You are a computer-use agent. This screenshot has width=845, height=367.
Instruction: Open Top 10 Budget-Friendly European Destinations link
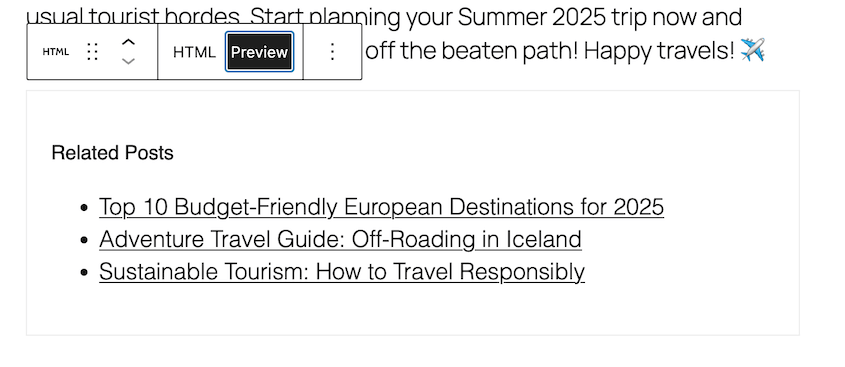point(382,207)
